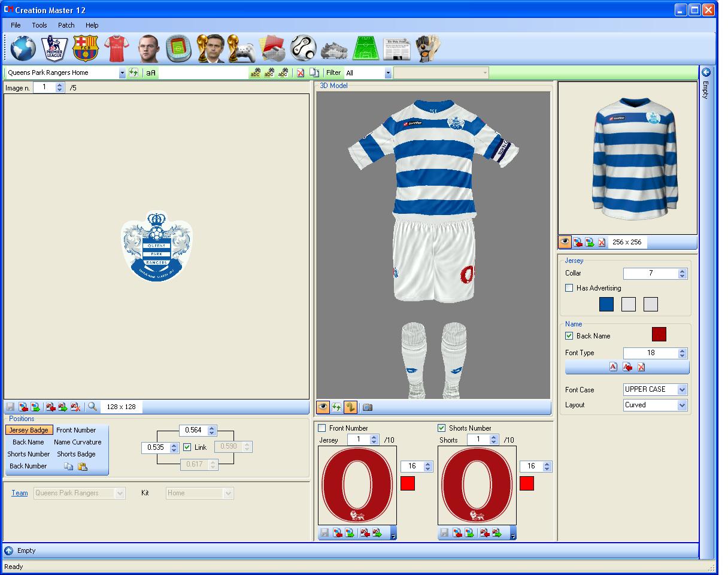Screen dimensions: 728x575
Task: Enable the Front Number checkbox
Action: click(x=321, y=428)
